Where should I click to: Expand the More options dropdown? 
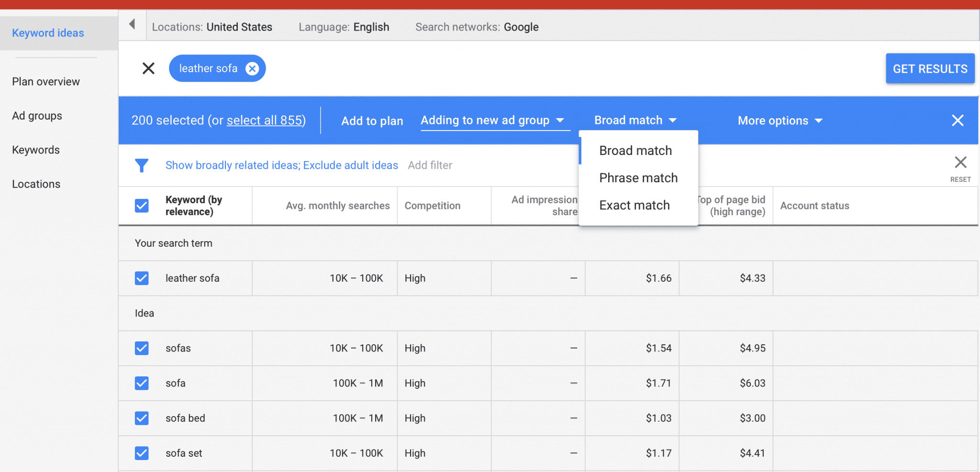coord(780,121)
